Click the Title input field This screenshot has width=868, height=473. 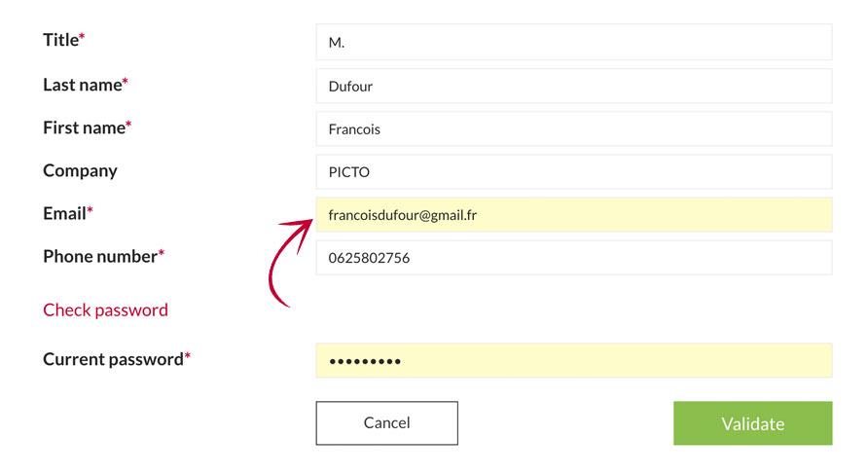click(573, 43)
